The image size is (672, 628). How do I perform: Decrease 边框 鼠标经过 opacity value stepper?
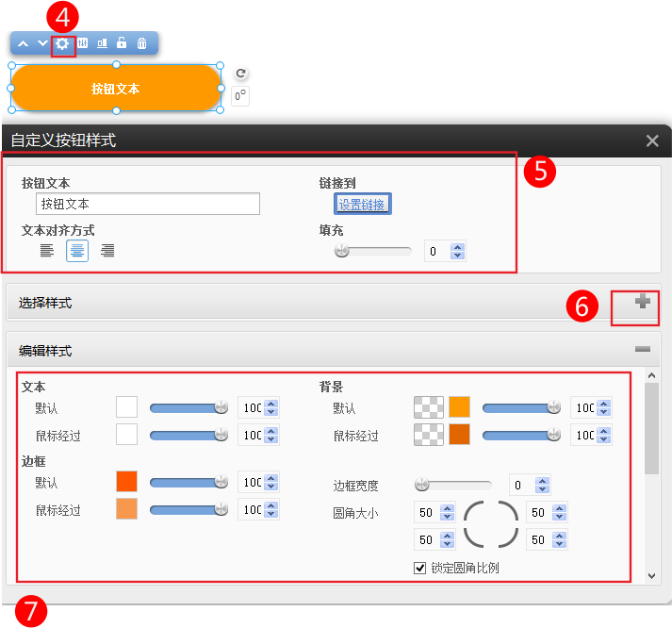[x=271, y=514]
